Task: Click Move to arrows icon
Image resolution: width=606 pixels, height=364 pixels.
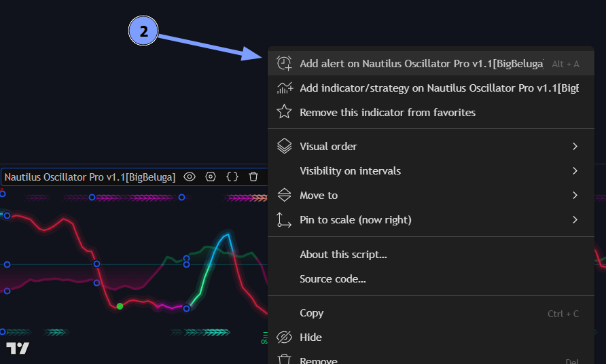Action: coord(285,195)
